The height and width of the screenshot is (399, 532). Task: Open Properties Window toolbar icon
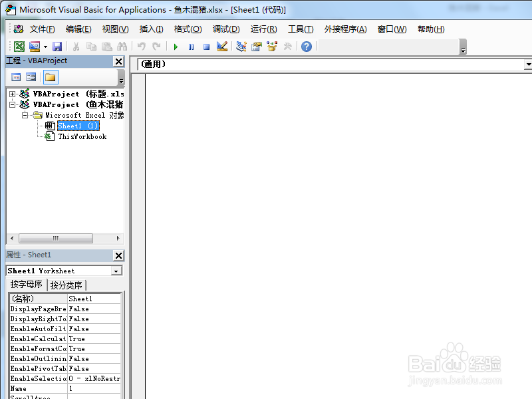point(257,47)
